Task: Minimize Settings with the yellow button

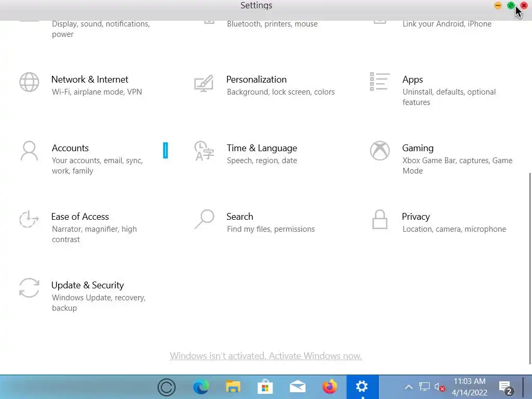Action: pos(498,5)
